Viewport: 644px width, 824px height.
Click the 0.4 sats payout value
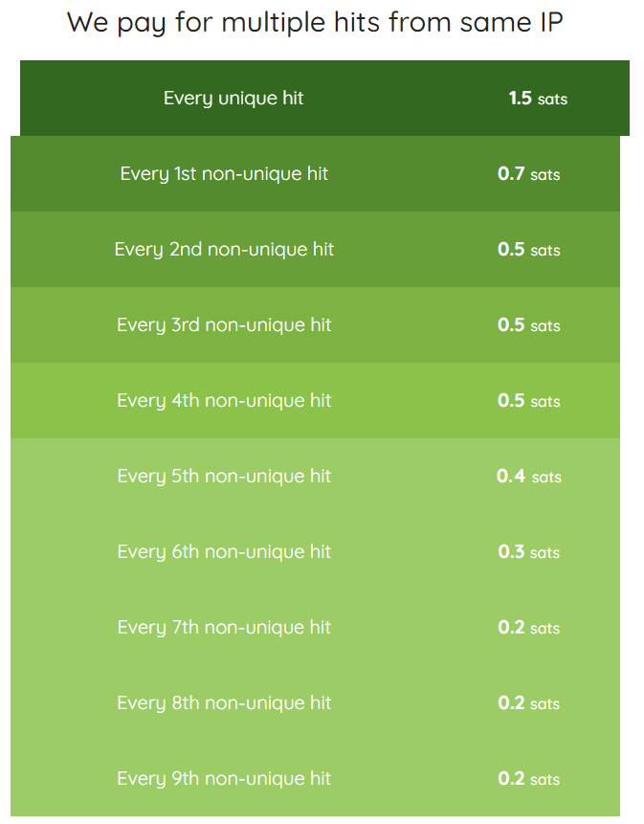(528, 477)
